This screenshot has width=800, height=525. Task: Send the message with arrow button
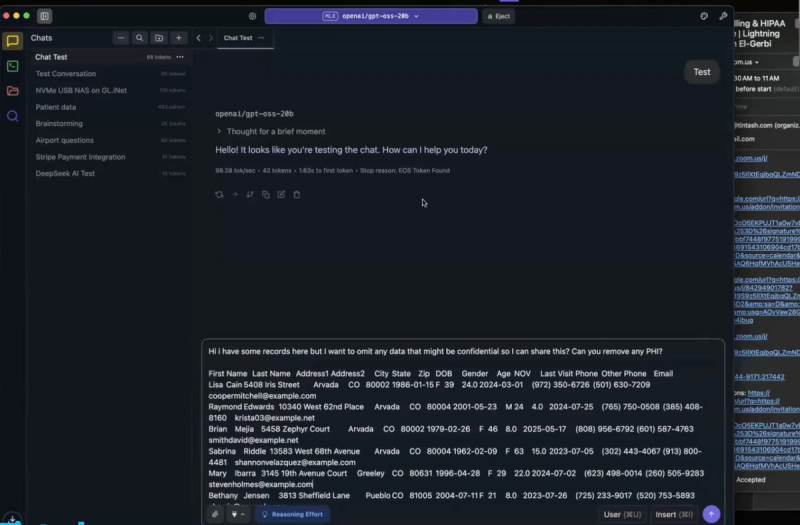click(x=711, y=514)
